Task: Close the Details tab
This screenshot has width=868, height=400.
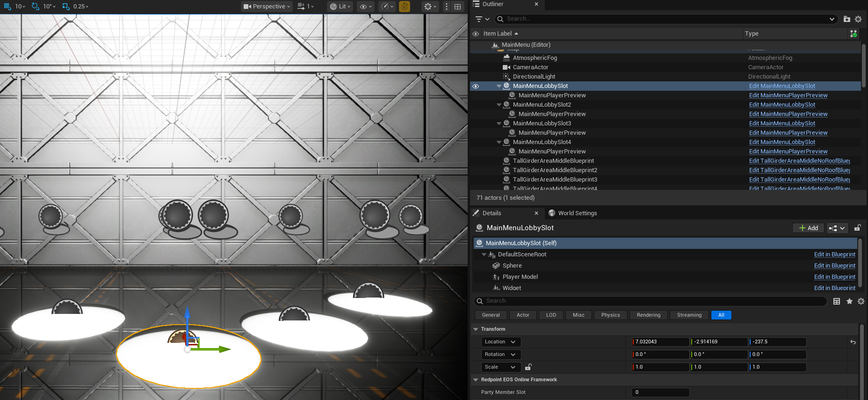Action: tap(536, 213)
